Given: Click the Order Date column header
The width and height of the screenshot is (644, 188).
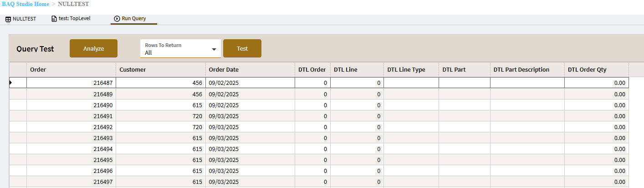Looking at the screenshot, I should (250, 70).
